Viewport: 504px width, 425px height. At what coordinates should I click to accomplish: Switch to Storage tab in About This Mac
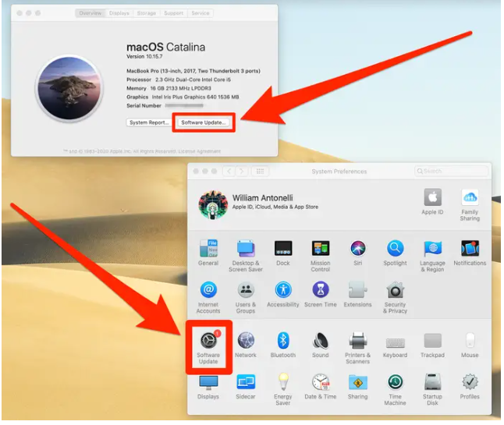[x=147, y=13]
